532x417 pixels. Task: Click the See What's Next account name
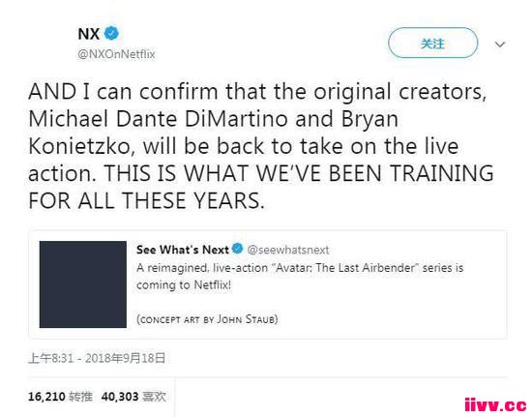point(183,250)
